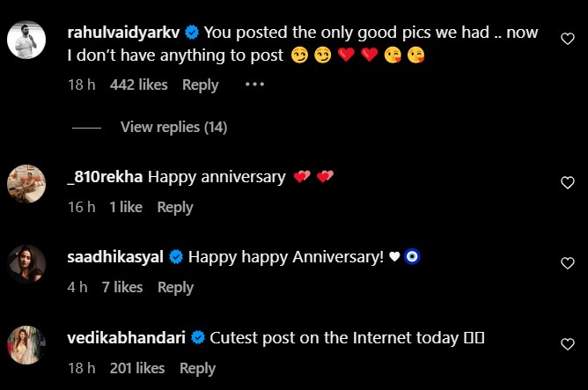
Task: Open more options on rahulvaidyarkv's comment
Action: tap(254, 85)
